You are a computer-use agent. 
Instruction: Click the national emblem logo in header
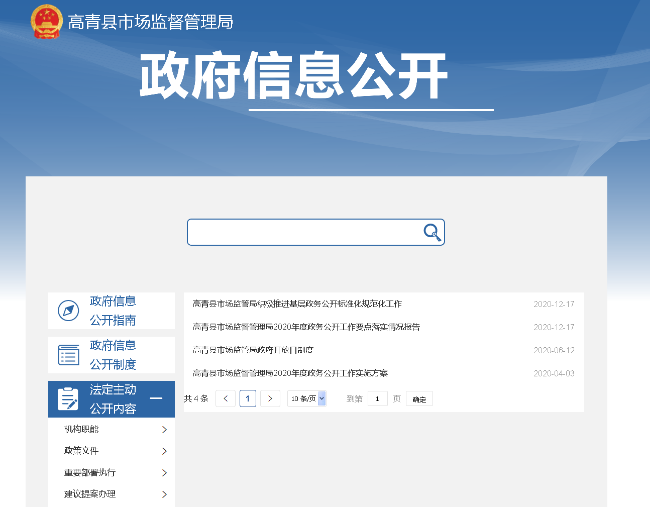46,21
